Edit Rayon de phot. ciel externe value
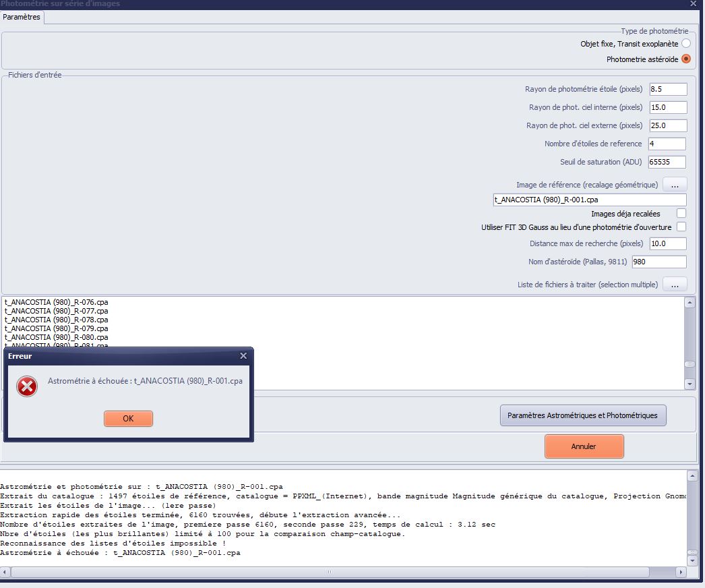The width and height of the screenshot is (705, 588). coord(667,125)
